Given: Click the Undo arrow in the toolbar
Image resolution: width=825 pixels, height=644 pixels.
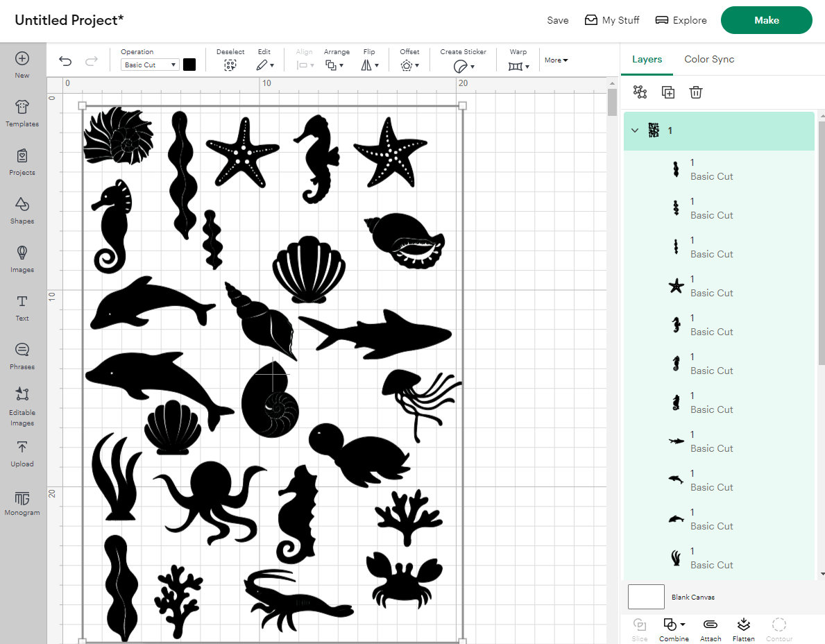Looking at the screenshot, I should click(x=65, y=61).
